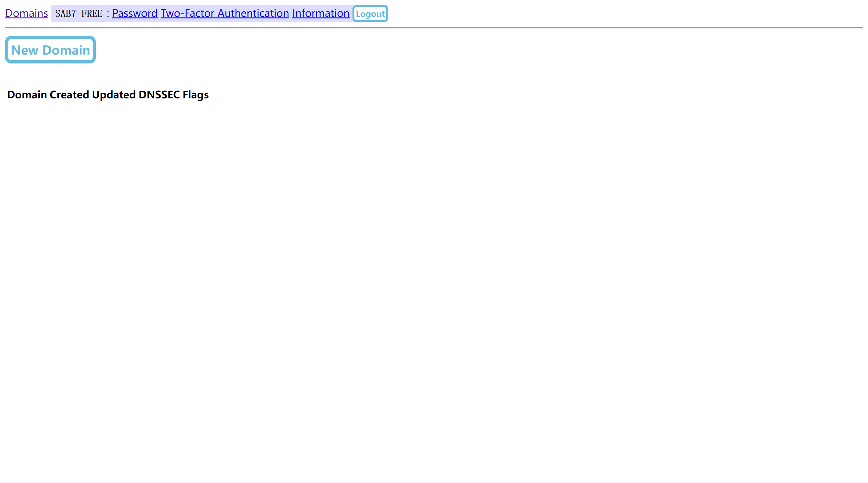The width and height of the screenshot is (868, 483).
Task: Click the DNSSEC column header
Action: click(159, 95)
